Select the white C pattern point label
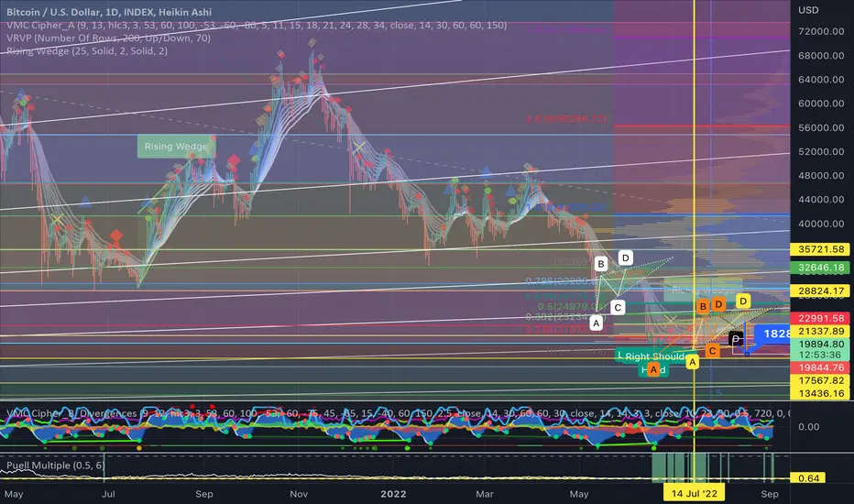The image size is (854, 504). pos(617,307)
